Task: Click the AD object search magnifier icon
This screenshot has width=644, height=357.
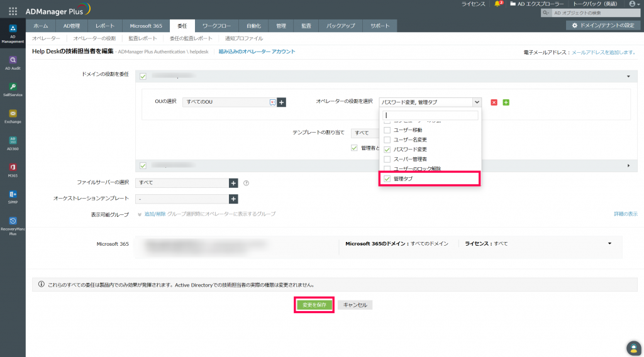Action: (546, 13)
